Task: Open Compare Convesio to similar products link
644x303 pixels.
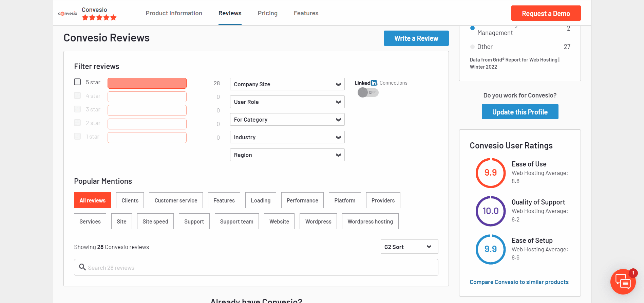Action: [519, 282]
